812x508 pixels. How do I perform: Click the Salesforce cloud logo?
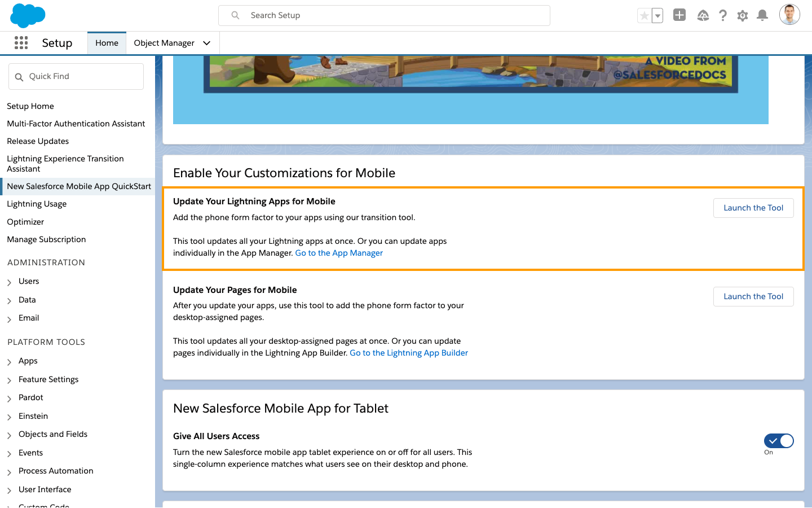coord(27,15)
